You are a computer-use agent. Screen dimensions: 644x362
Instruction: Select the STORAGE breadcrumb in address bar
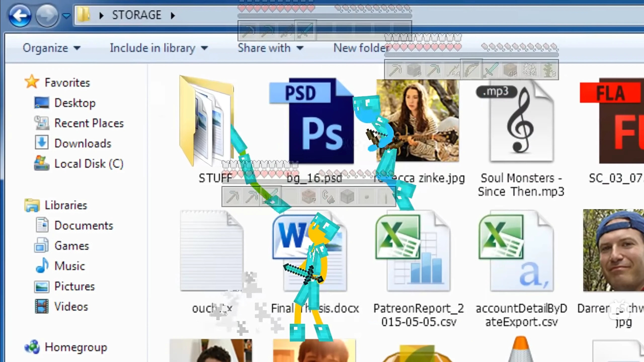click(x=136, y=15)
